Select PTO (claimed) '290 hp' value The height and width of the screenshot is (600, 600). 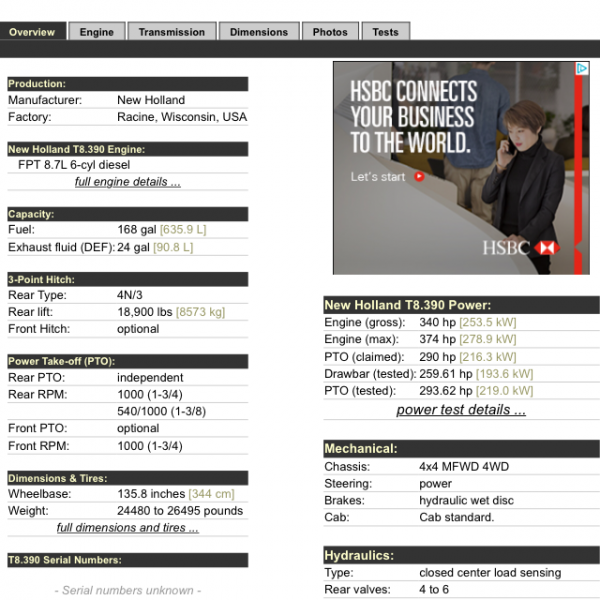click(x=437, y=357)
